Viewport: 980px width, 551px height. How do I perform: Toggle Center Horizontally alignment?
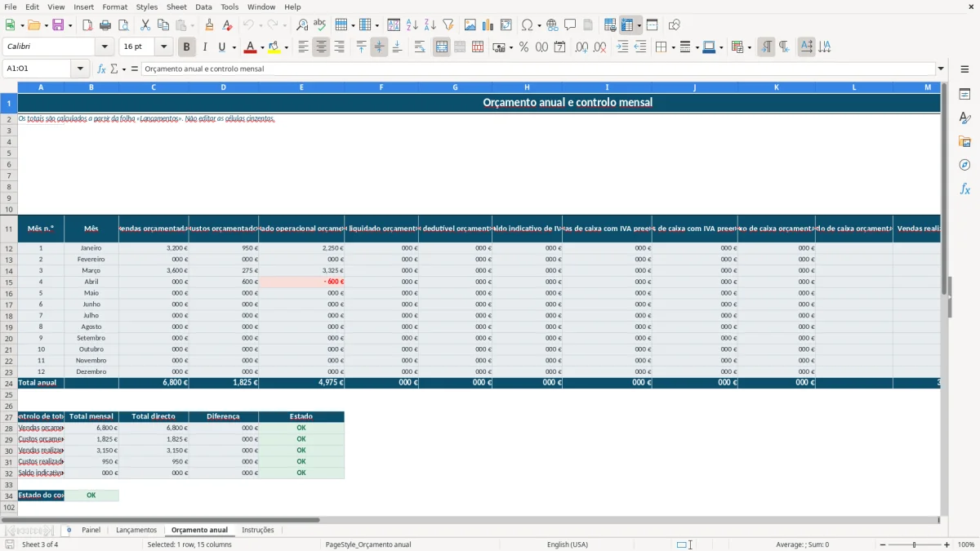(321, 47)
